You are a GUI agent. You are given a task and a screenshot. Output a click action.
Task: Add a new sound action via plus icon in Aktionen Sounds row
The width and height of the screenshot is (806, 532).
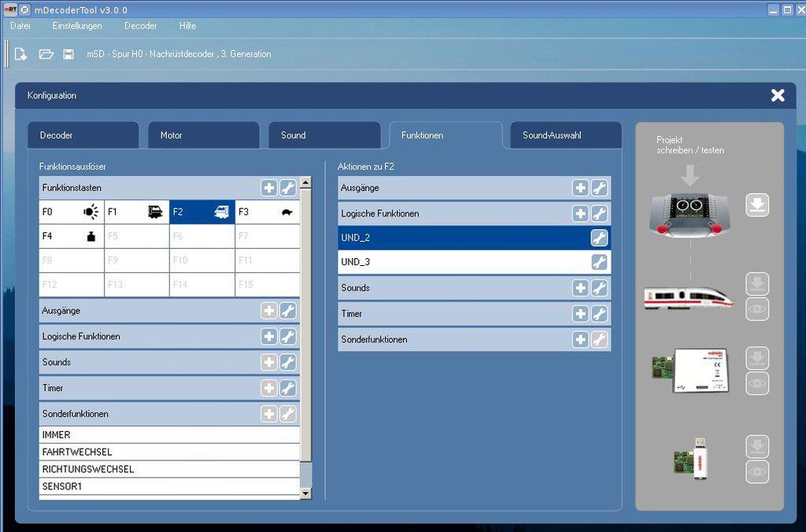pyautogui.click(x=580, y=289)
